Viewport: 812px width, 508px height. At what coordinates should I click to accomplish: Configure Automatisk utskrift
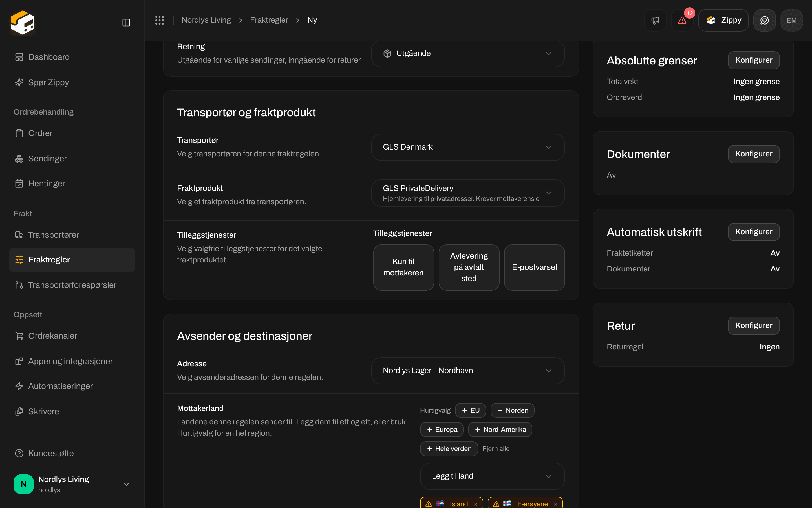coord(754,232)
